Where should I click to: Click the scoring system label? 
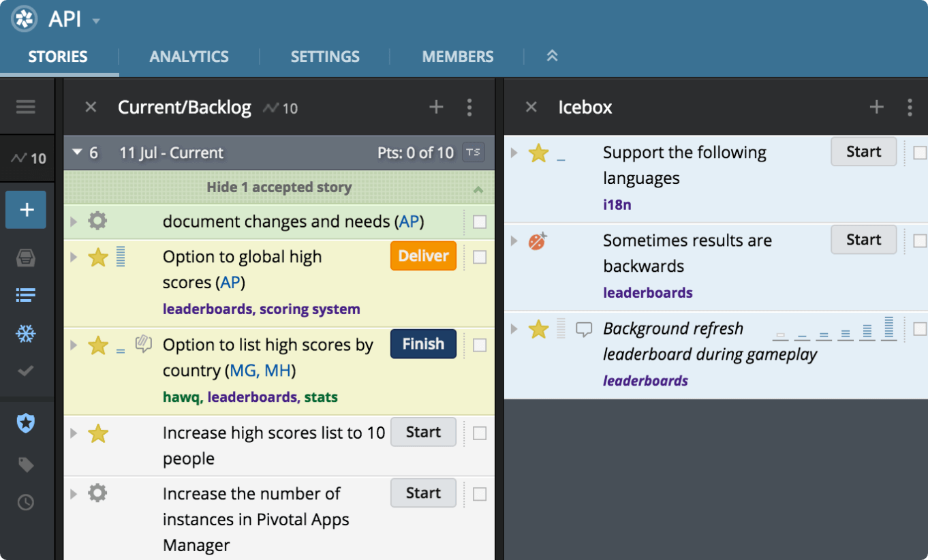coord(310,309)
